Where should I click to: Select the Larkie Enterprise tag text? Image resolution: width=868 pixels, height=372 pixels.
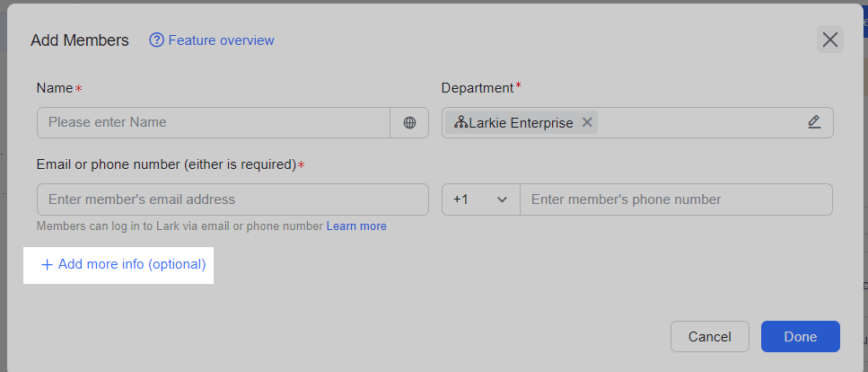click(x=521, y=123)
